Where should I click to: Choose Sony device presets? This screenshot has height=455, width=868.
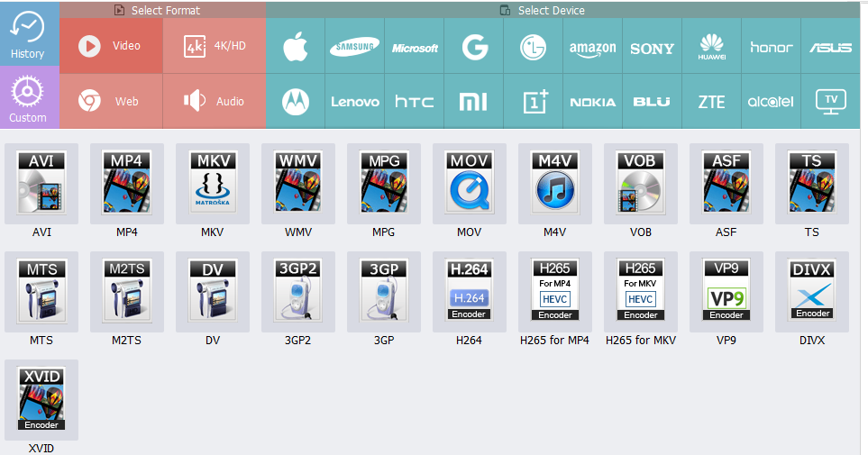click(652, 46)
